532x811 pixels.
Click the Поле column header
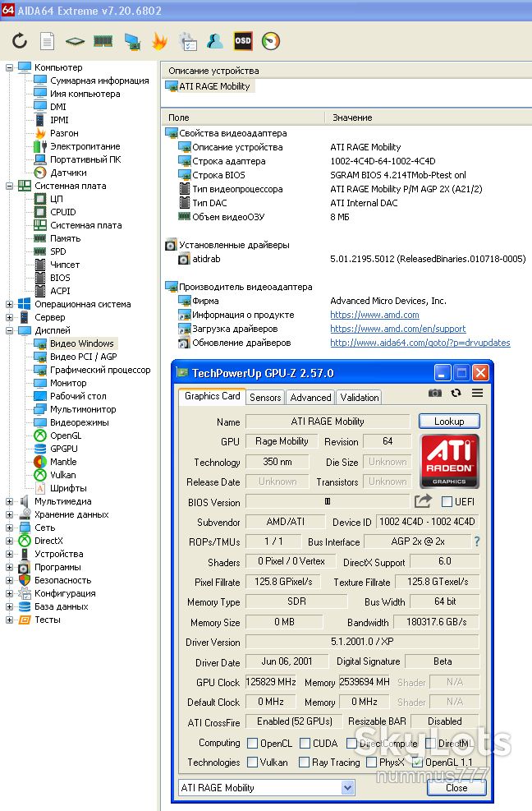242,118
